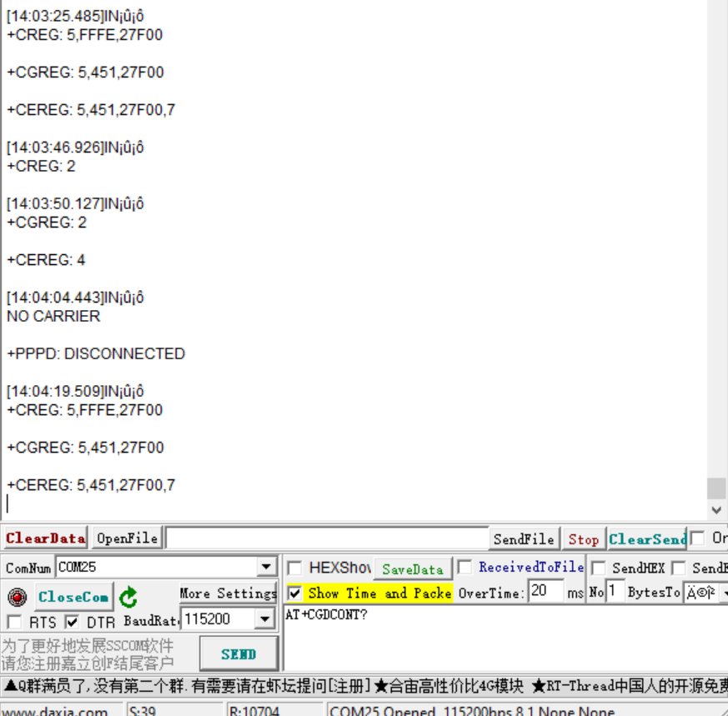
Task: Toggle the ReceivedToFile checkbox
Action: [464, 567]
